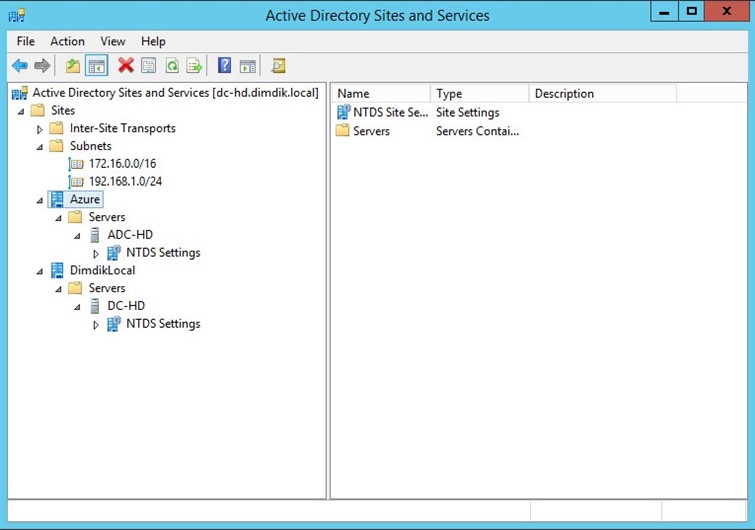Viewport: 755px width, 530px height.
Task: Select the Sites tree item
Action: click(x=63, y=110)
